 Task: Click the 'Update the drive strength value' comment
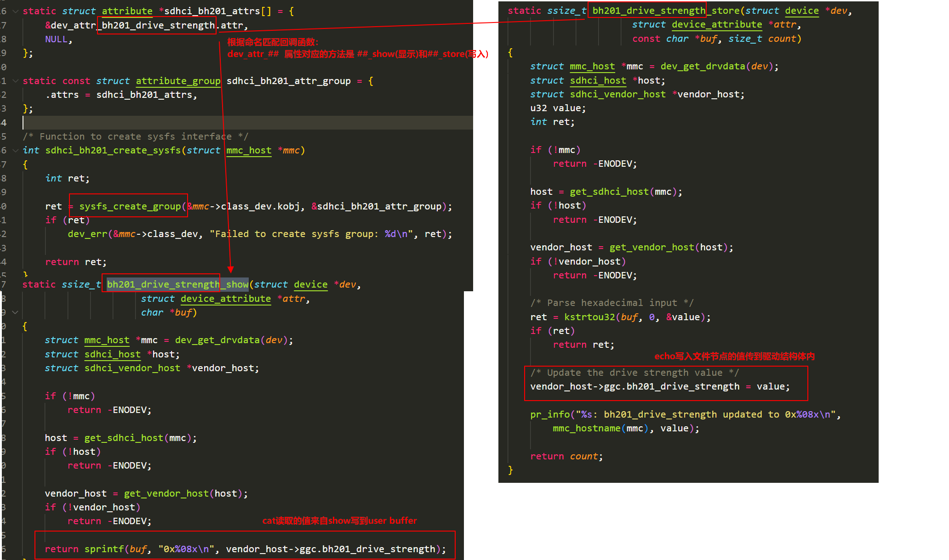635,373
